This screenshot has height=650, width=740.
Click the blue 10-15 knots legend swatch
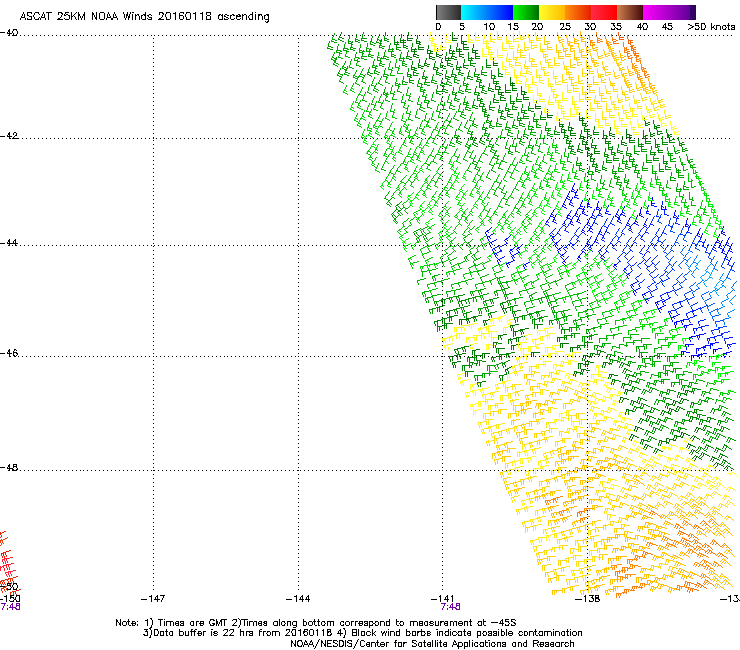tap(500, 12)
